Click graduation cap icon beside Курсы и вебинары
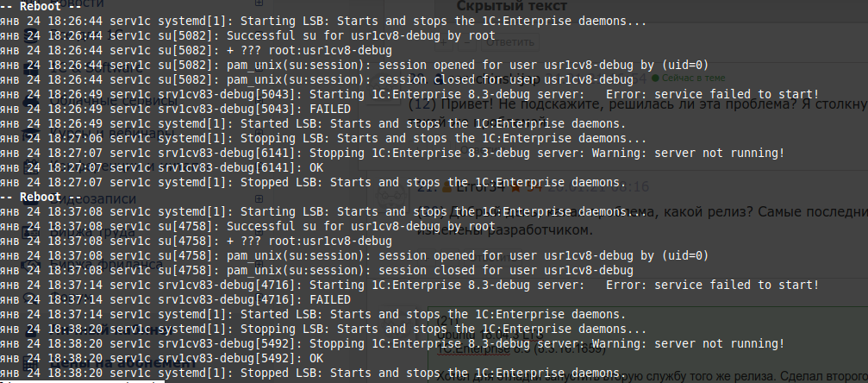The width and height of the screenshot is (868, 383). click(31, 134)
